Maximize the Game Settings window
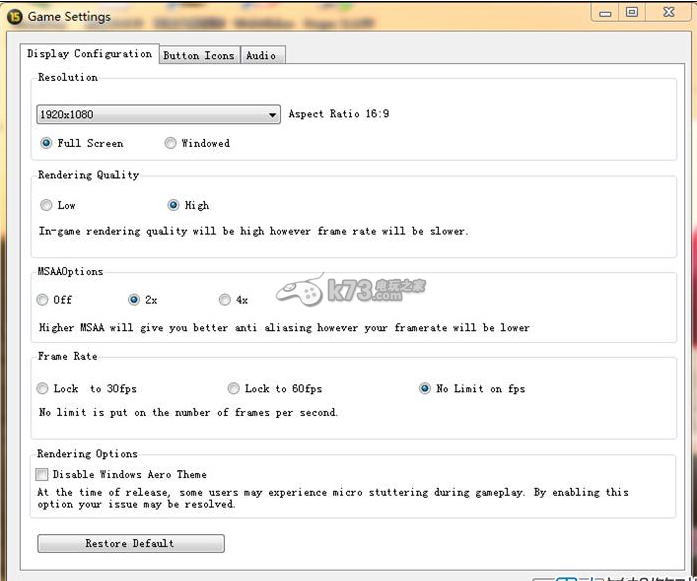This screenshot has height=581, width=697. (632, 12)
